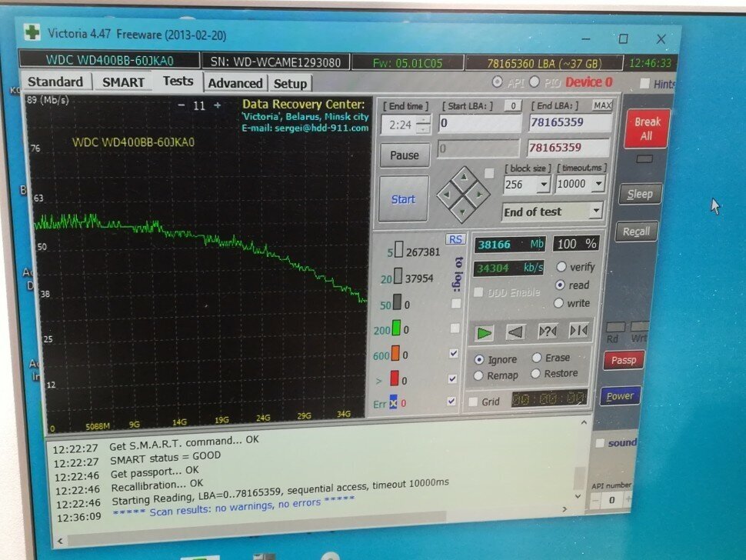Click the butterfly random-seek button
The height and width of the screenshot is (560, 746).
(547, 331)
